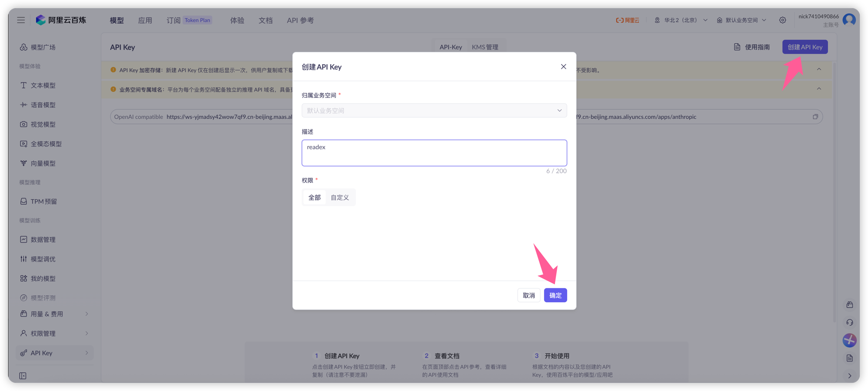Click the 描述 text area
Screen dimensions: 868x391
click(x=434, y=153)
